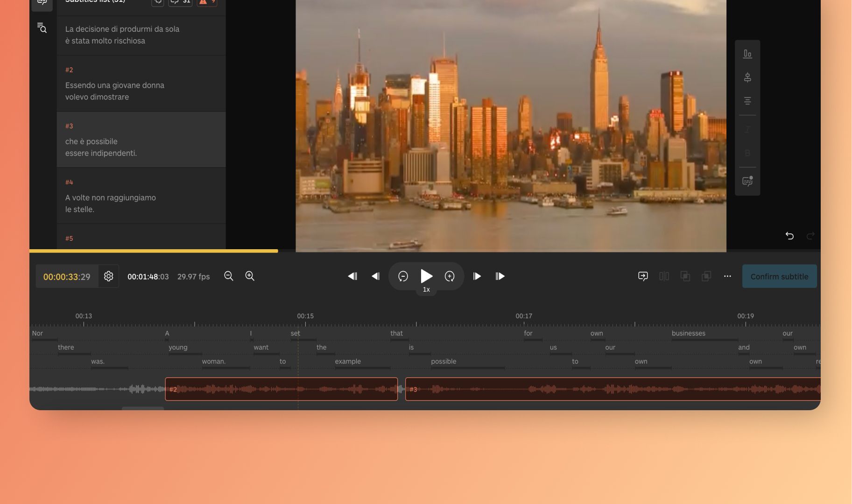Merge subtitle with next one

click(706, 276)
